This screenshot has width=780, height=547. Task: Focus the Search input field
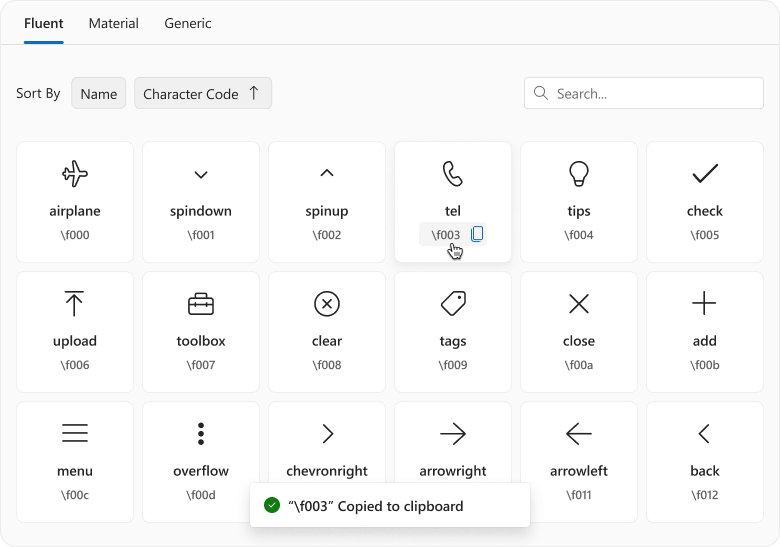[644, 93]
